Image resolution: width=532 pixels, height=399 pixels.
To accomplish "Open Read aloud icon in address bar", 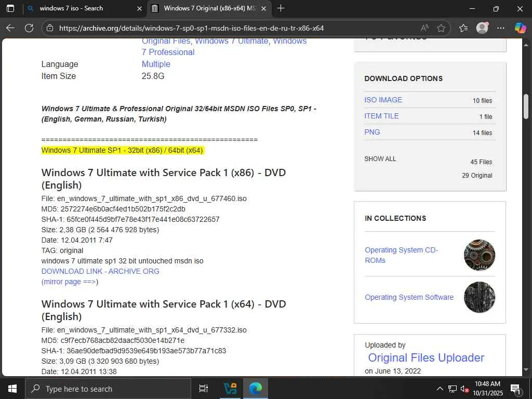I will click(424, 28).
